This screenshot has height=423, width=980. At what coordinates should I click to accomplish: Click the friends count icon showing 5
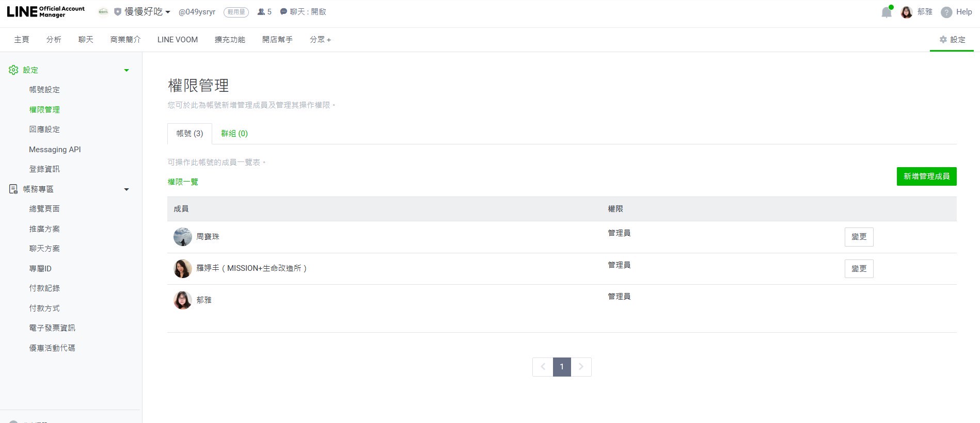261,12
